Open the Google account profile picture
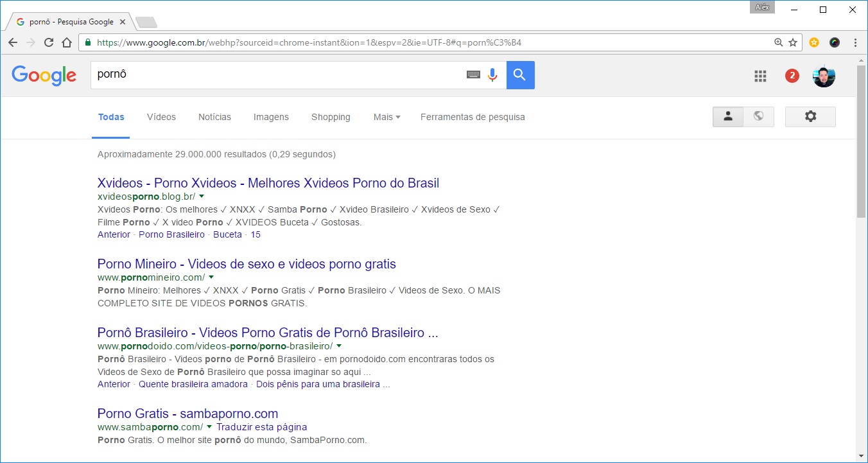Screen dimensions: 868x463 pos(824,76)
